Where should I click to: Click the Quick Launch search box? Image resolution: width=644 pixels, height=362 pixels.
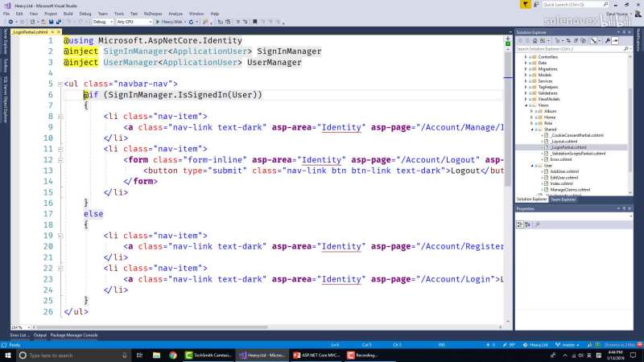pos(576,5)
